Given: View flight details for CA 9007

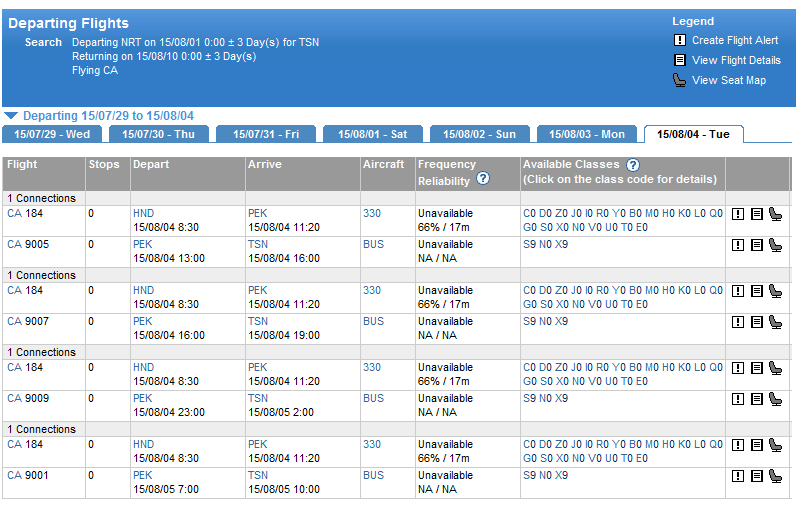Looking at the screenshot, I should tap(757, 322).
